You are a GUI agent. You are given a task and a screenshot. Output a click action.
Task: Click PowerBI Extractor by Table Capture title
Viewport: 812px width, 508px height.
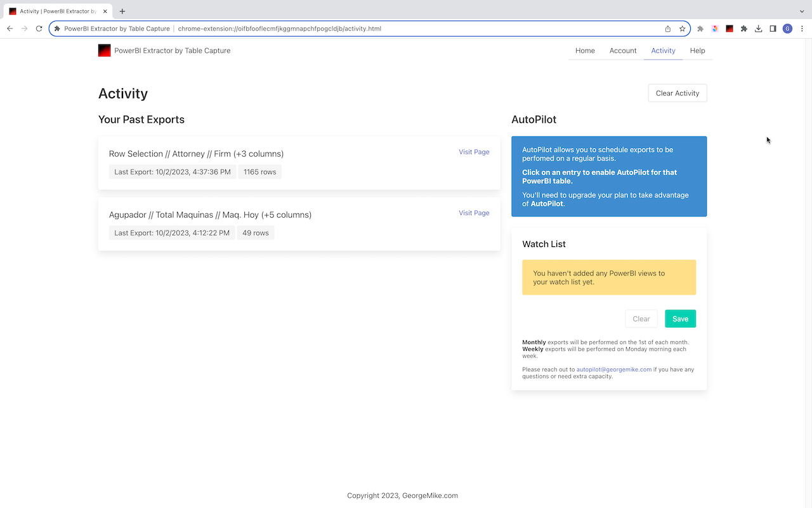coord(173,51)
